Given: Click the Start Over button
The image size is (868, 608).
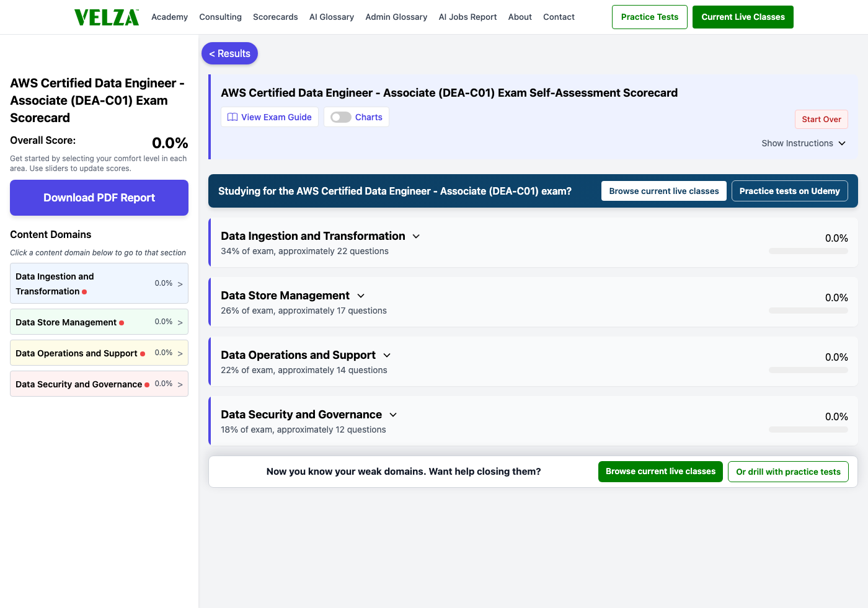Looking at the screenshot, I should pyautogui.click(x=821, y=119).
